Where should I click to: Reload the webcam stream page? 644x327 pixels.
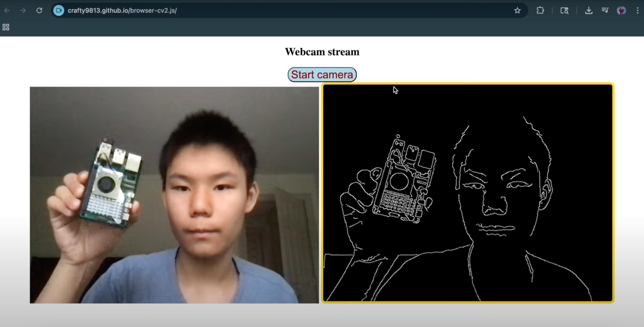pos(40,10)
